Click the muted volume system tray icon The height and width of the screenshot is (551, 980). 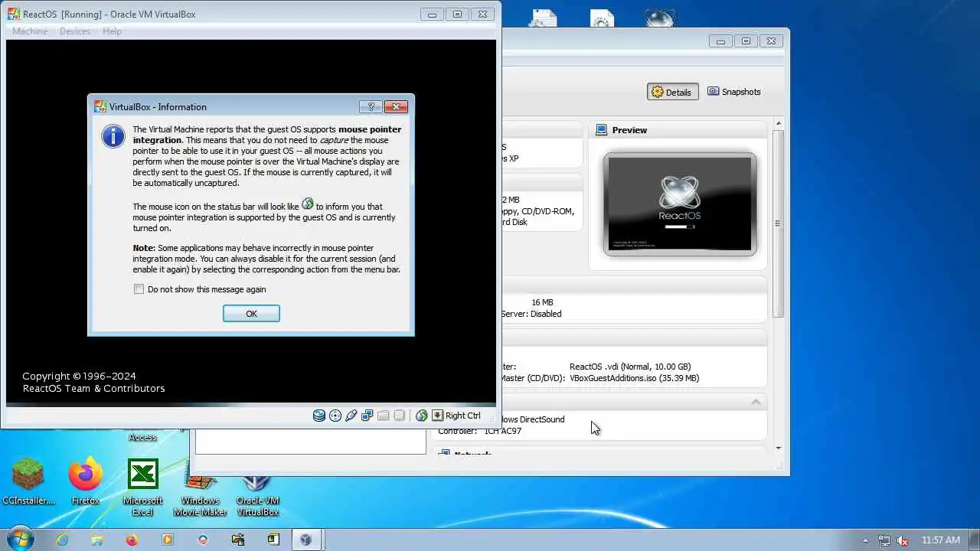(x=903, y=540)
